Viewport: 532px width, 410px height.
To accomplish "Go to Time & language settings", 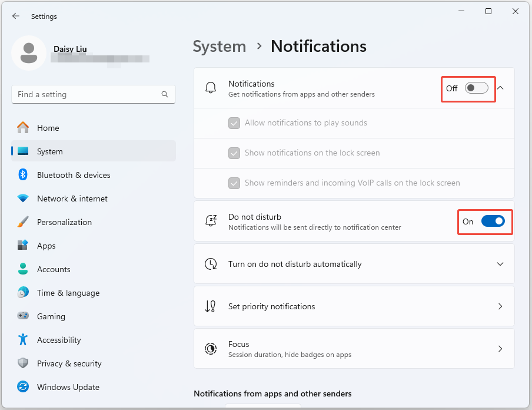I will (68, 293).
